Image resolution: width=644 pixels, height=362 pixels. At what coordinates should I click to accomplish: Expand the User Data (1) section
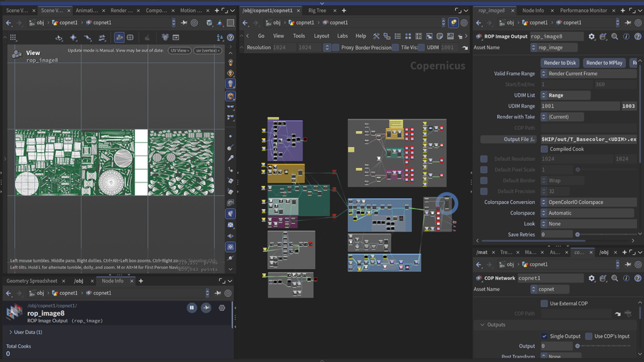25,332
